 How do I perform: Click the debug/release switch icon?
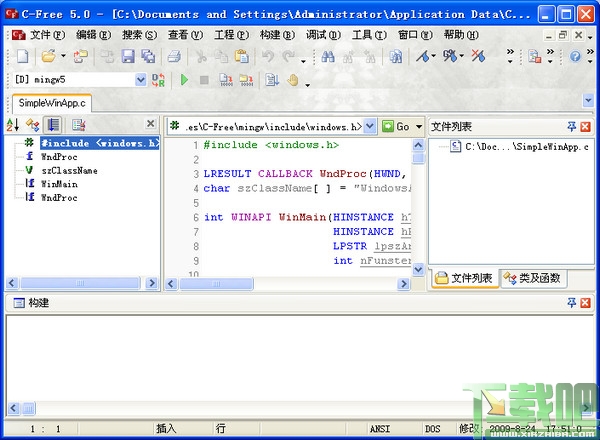158,80
